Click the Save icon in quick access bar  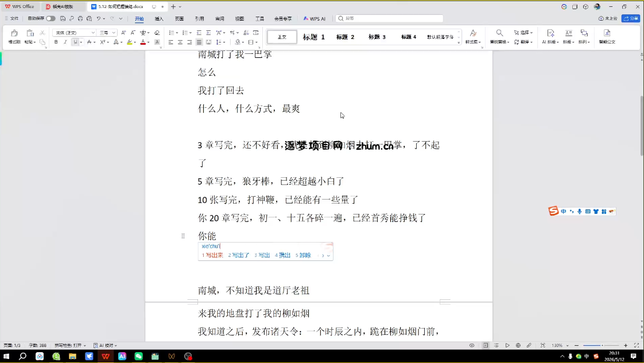click(x=63, y=18)
